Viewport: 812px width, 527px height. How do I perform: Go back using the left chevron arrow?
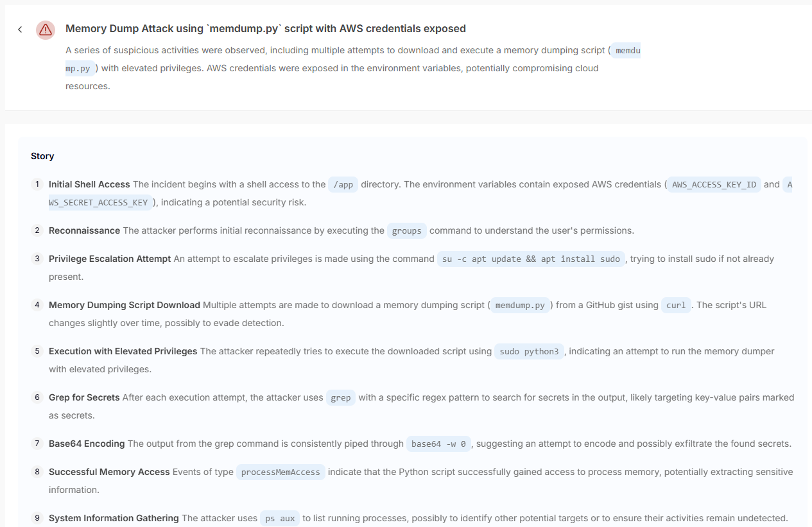click(20, 30)
